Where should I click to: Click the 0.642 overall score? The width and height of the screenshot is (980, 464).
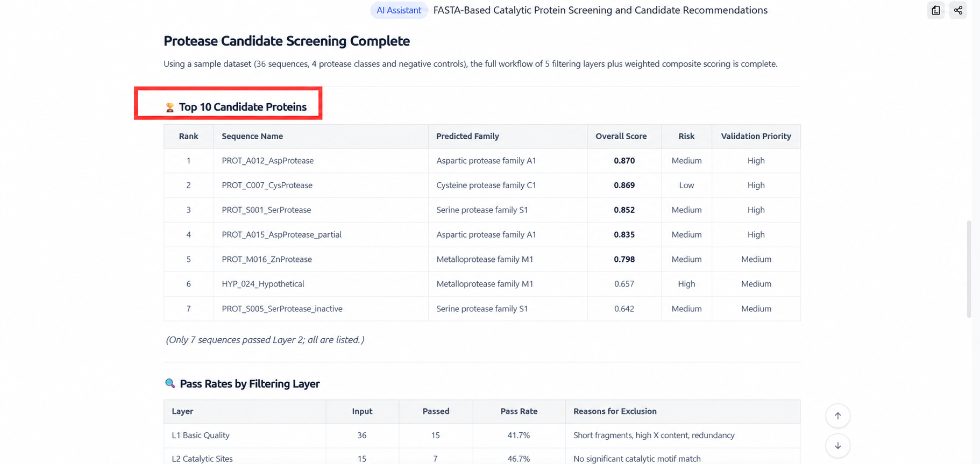coord(624,309)
